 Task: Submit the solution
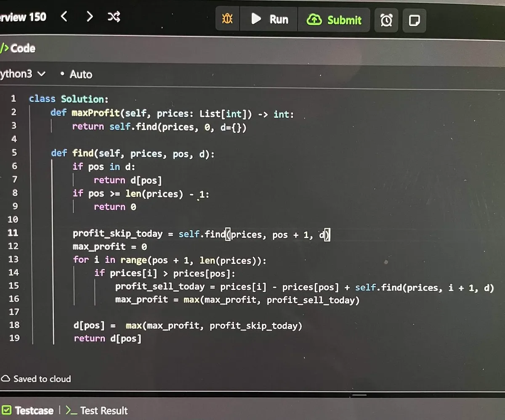click(x=334, y=20)
